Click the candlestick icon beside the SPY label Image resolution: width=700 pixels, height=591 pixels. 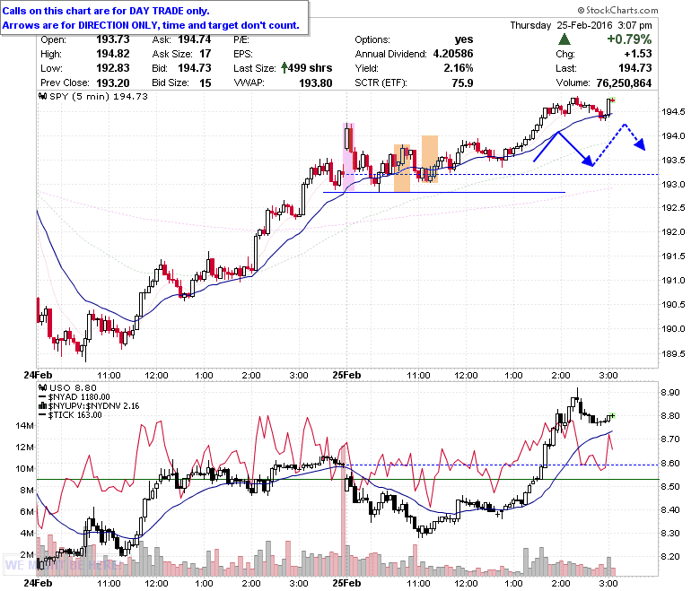tap(43, 96)
